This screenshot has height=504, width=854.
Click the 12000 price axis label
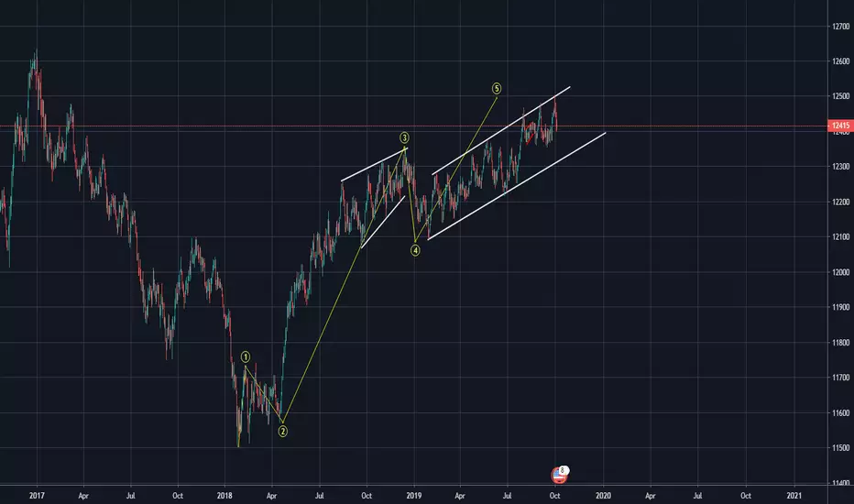pos(840,272)
